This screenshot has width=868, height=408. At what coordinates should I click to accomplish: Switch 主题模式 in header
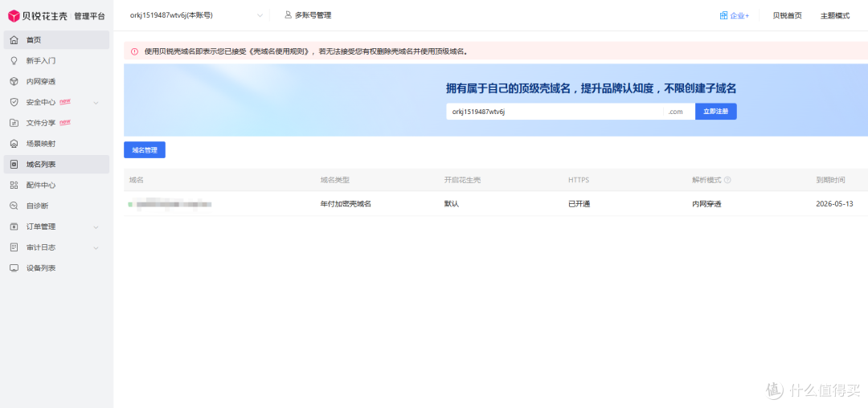pos(835,16)
